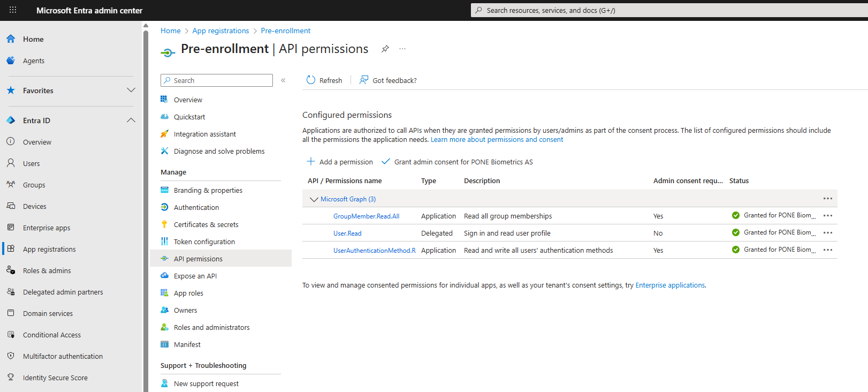The image size is (868, 392).
Task: Click the Multifactor authentication shield icon
Action: pyautogui.click(x=11, y=356)
